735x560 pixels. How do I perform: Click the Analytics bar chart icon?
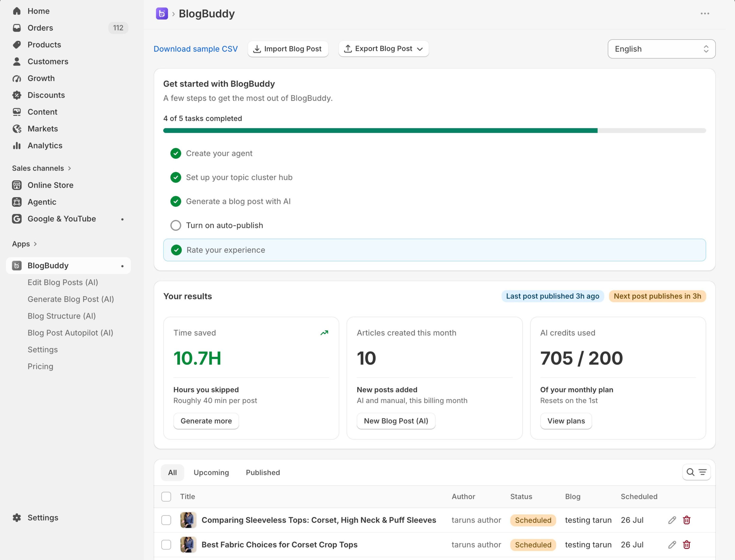click(x=17, y=146)
